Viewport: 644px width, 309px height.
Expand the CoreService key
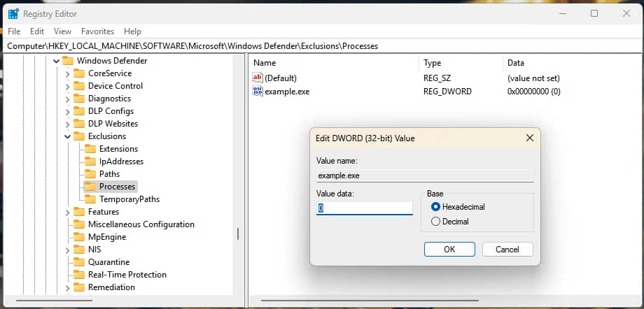coord(68,74)
